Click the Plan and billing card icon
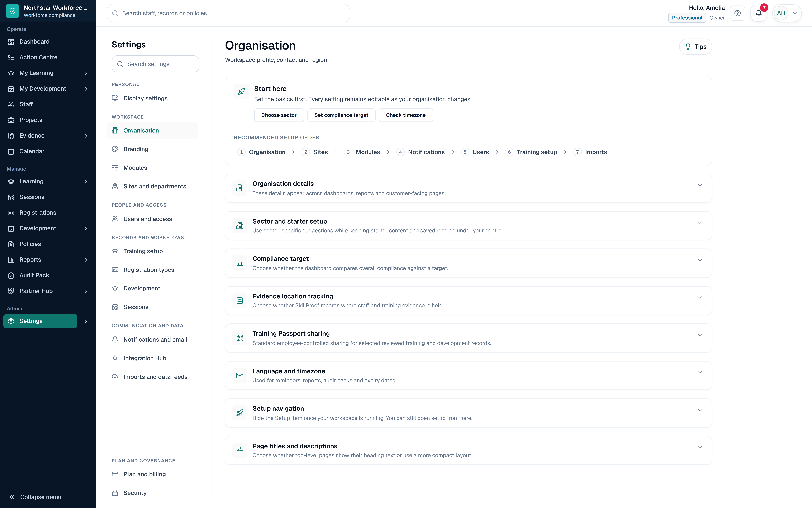 115,474
